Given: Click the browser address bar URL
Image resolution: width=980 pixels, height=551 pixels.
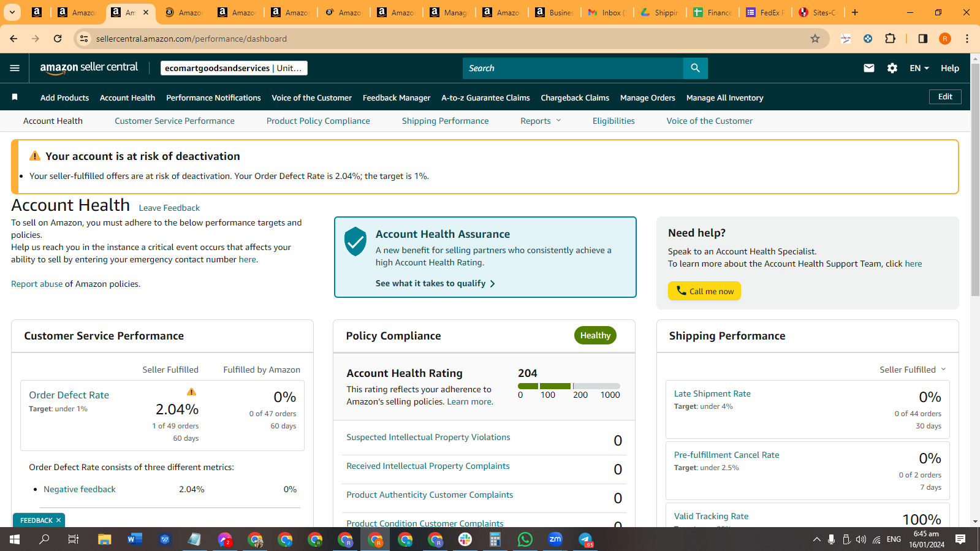Looking at the screenshot, I should pyautogui.click(x=191, y=39).
